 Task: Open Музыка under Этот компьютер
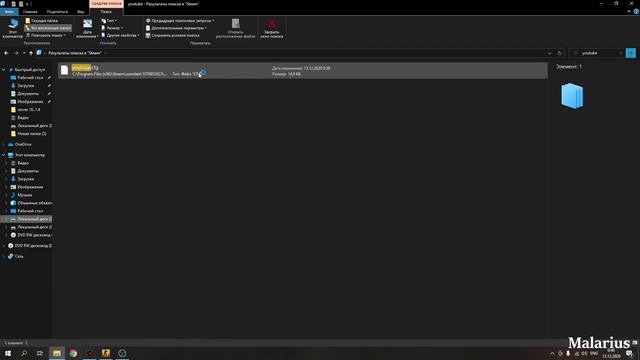point(24,195)
